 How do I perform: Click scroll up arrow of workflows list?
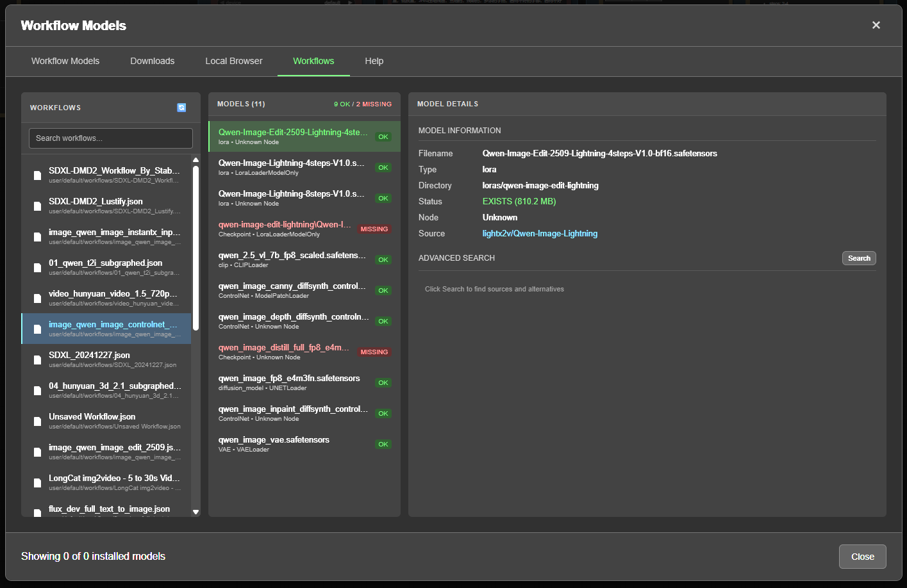(196, 159)
